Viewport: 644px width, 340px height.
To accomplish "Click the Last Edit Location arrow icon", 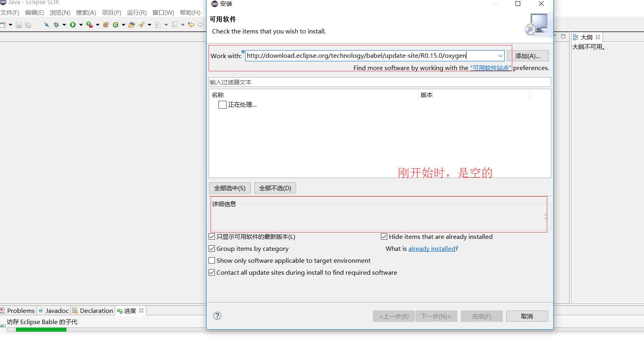I will point(191,25).
